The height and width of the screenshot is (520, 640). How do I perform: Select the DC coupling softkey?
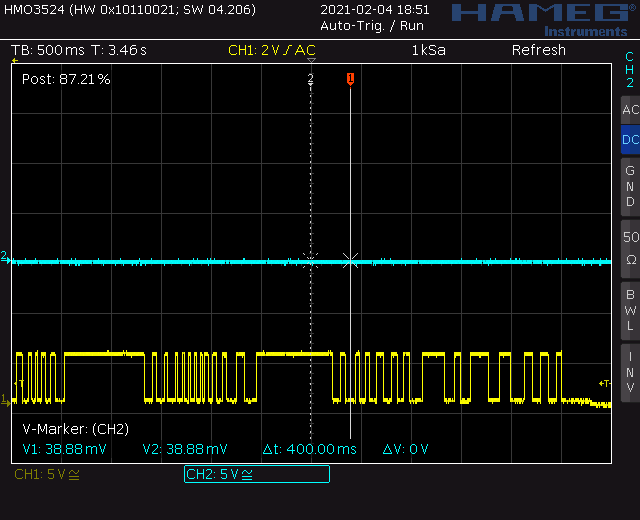pyautogui.click(x=630, y=140)
